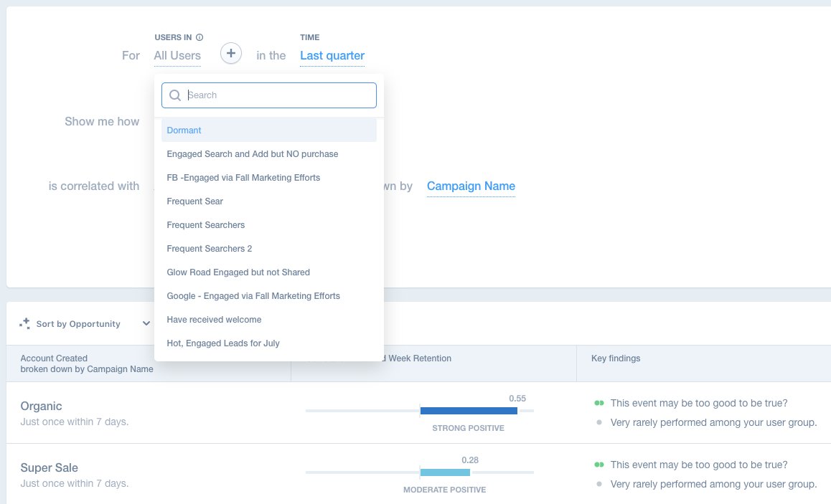Viewport: 831px width, 504px height.
Task: Select Google - Engaged via Fall Marketing Efforts
Action: (253, 295)
